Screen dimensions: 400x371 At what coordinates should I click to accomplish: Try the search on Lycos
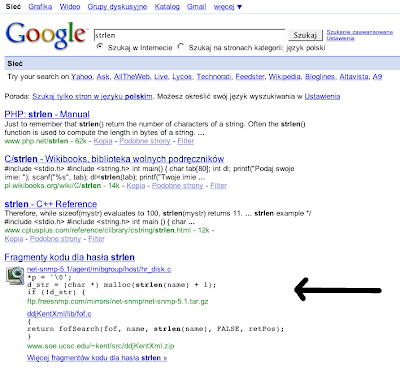pos(182,77)
